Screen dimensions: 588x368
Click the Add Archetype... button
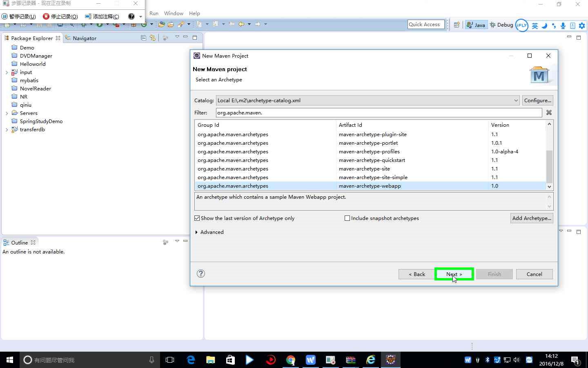coord(532,218)
